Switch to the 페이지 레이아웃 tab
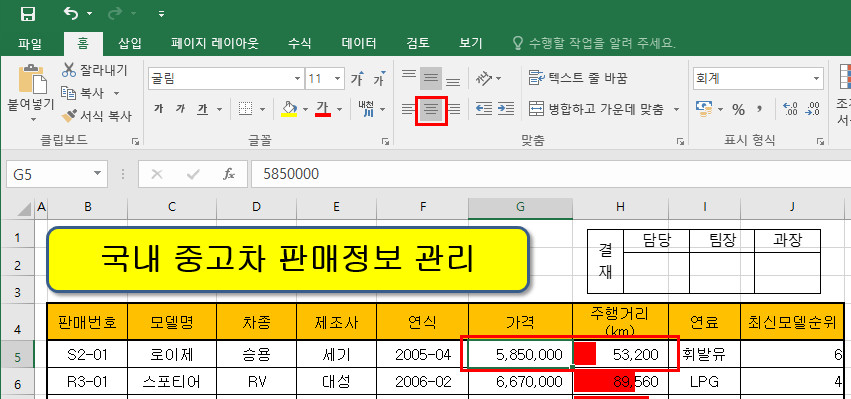The image size is (851, 399). pyautogui.click(x=215, y=43)
